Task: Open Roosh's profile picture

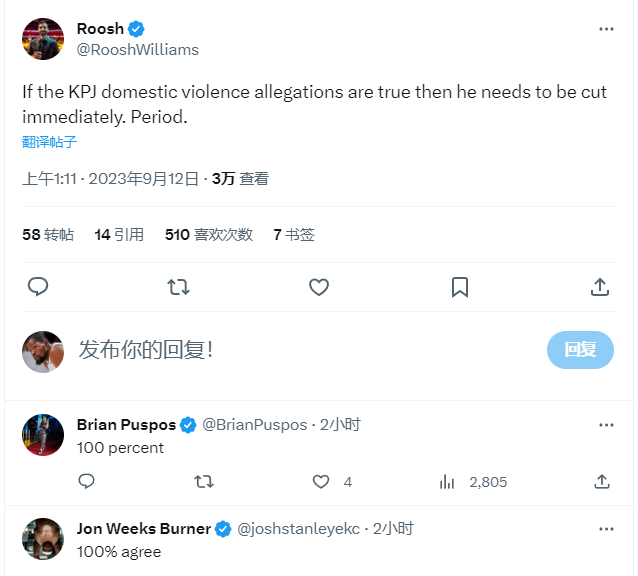Action: pyautogui.click(x=42, y=39)
